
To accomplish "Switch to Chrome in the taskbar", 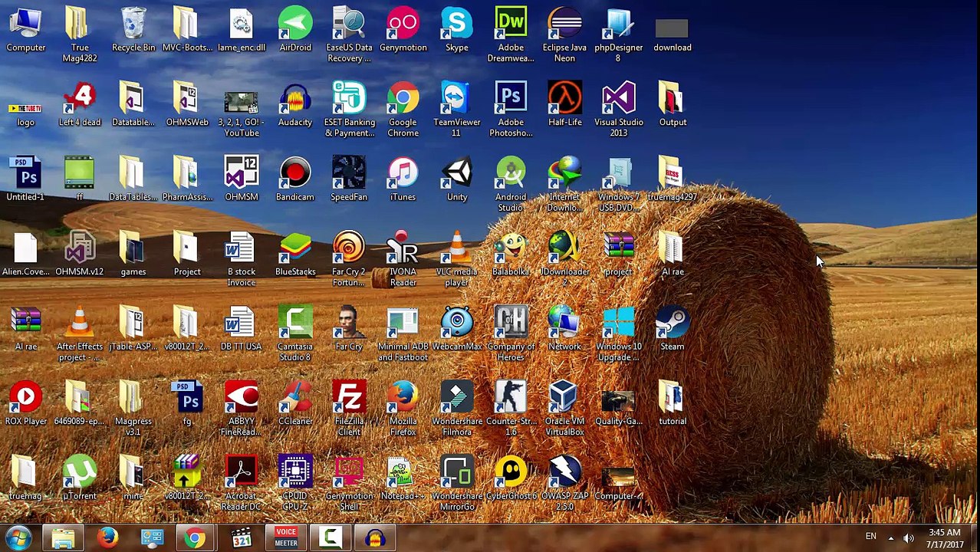I will 196,538.
